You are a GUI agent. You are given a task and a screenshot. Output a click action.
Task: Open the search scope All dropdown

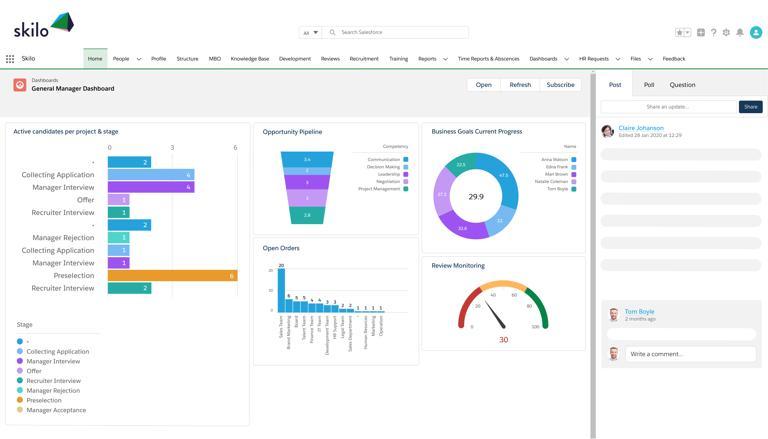coord(311,32)
